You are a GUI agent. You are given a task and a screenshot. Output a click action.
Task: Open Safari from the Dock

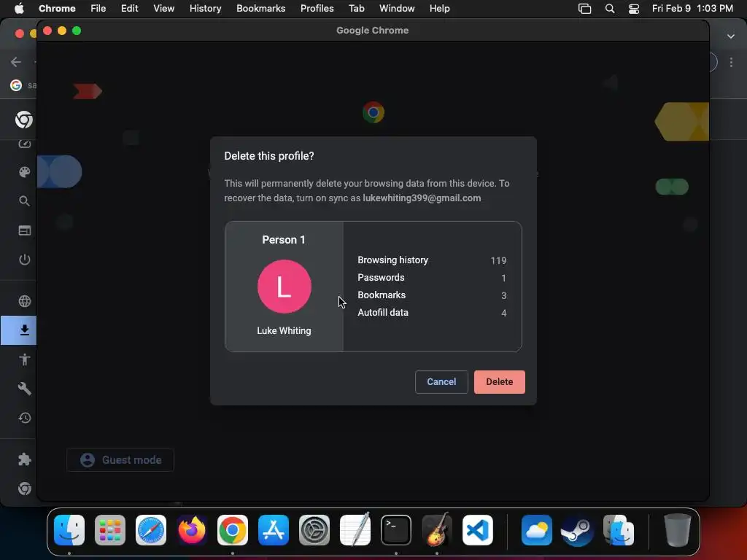click(x=151, y=530)
